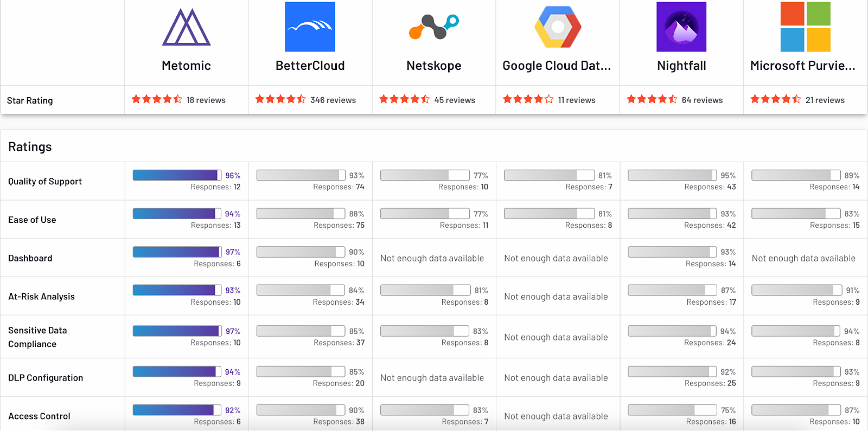
Task: Click the Ratings section heading
Action: click(29, 146)
